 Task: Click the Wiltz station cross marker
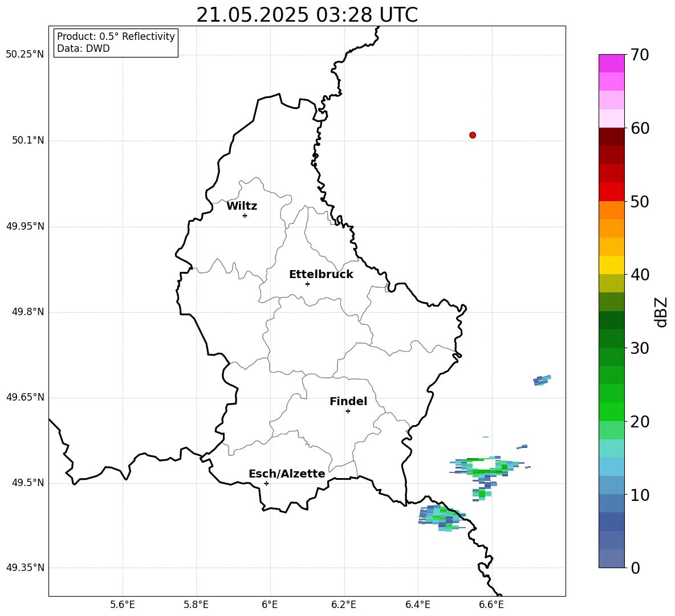pyautogui.click(x=245, y=215)
